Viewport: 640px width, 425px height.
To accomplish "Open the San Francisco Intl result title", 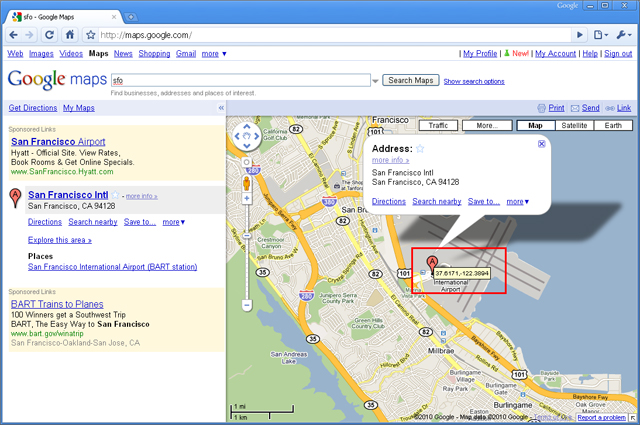I will 68,195.
